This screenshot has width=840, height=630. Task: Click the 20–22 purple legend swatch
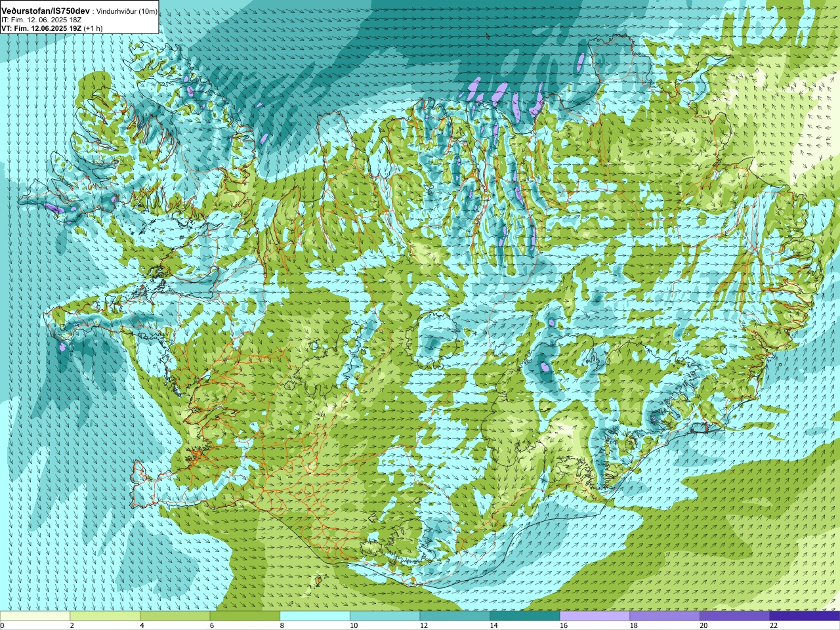point(735,616)
